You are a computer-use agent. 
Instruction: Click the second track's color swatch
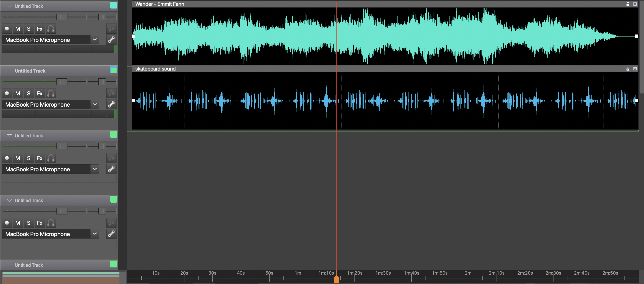pyautogui.click(x=114, y=70)
